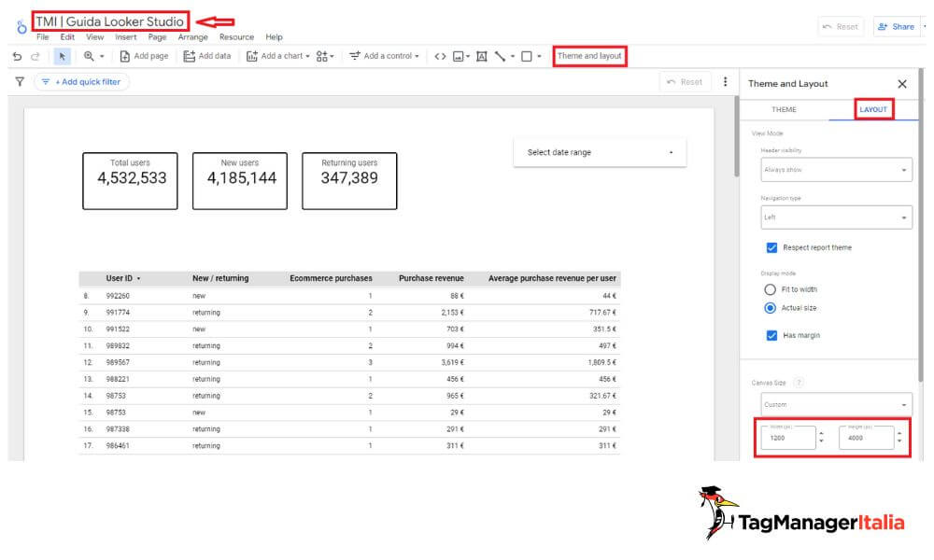This screenshot has width=934, height=560.
Task: Open Select date range control
Action: (x=600, y=152)
